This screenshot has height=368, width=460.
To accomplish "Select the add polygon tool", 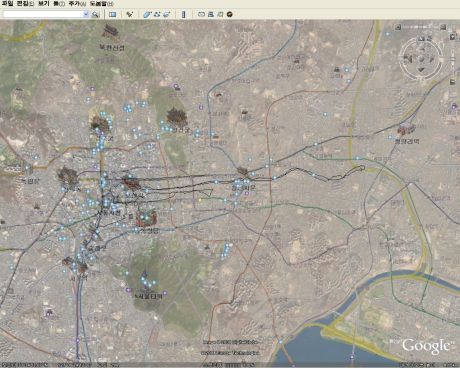I will (x=147, y=14).
